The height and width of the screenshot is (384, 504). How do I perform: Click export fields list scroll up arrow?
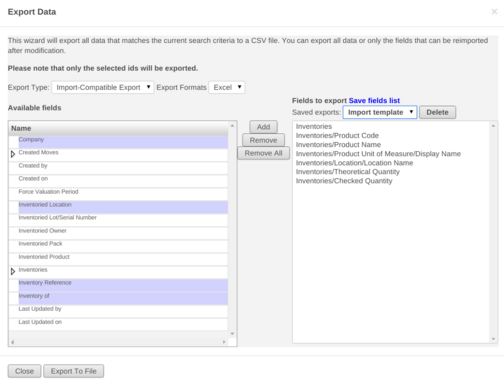click(493, 126)
